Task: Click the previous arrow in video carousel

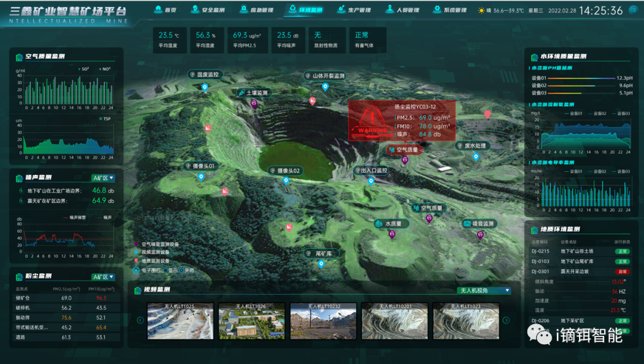Action: point(141,320)
